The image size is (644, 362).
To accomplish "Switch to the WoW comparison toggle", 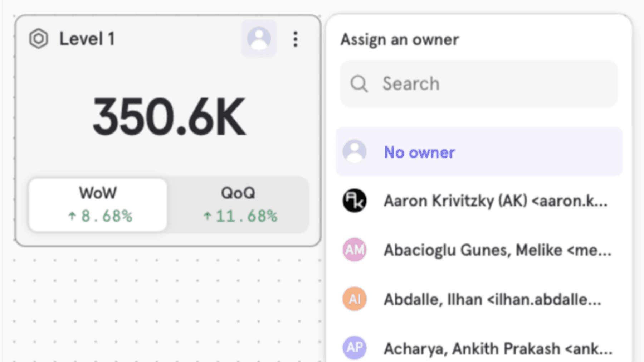I will 98,205.
